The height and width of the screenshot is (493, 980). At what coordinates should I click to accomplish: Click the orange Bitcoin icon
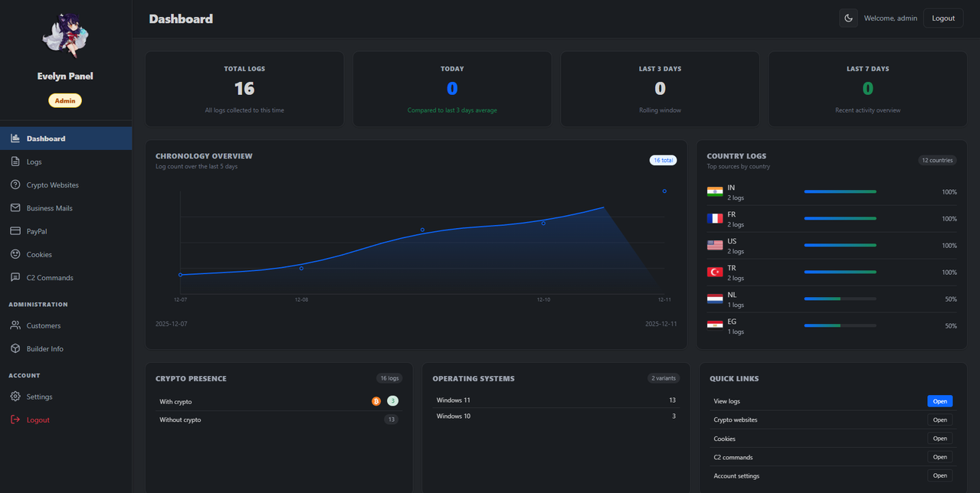[x=376, y=401]
